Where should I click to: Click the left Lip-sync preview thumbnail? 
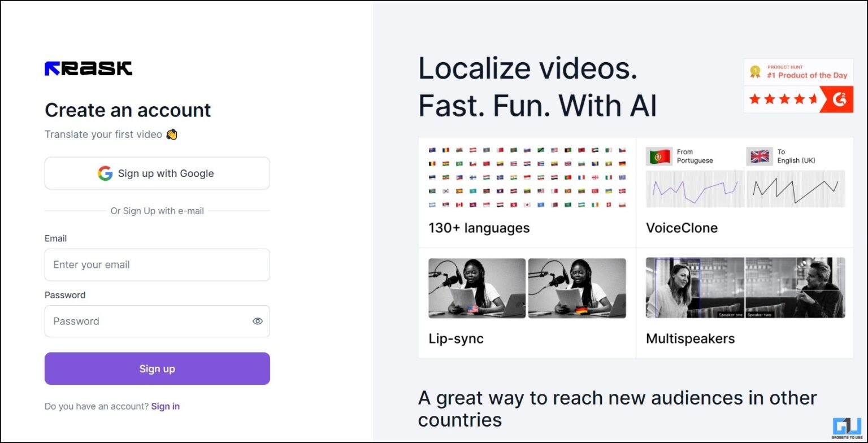(x=476, y=288)
